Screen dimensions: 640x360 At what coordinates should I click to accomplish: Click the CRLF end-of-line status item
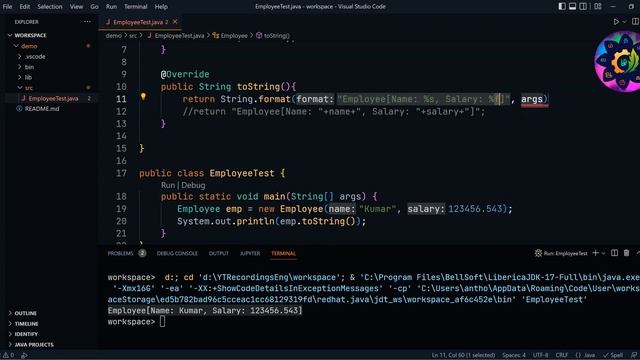coord(562,355)
